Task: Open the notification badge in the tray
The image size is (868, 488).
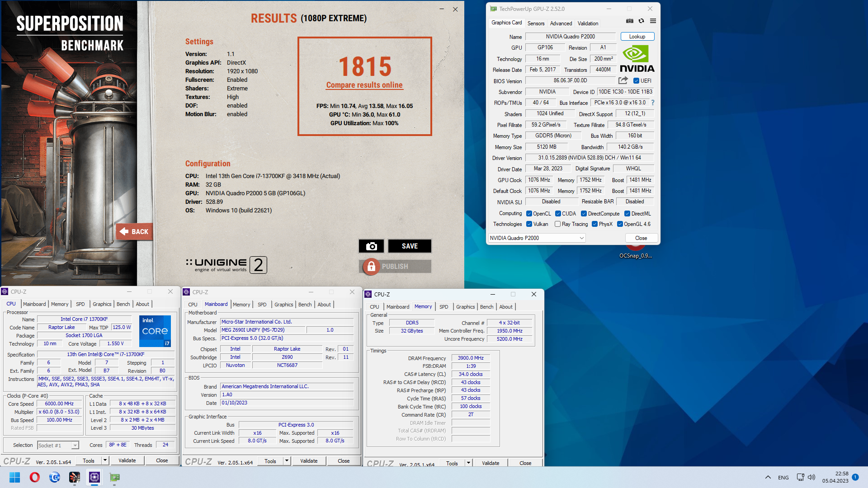Action: 855,477
